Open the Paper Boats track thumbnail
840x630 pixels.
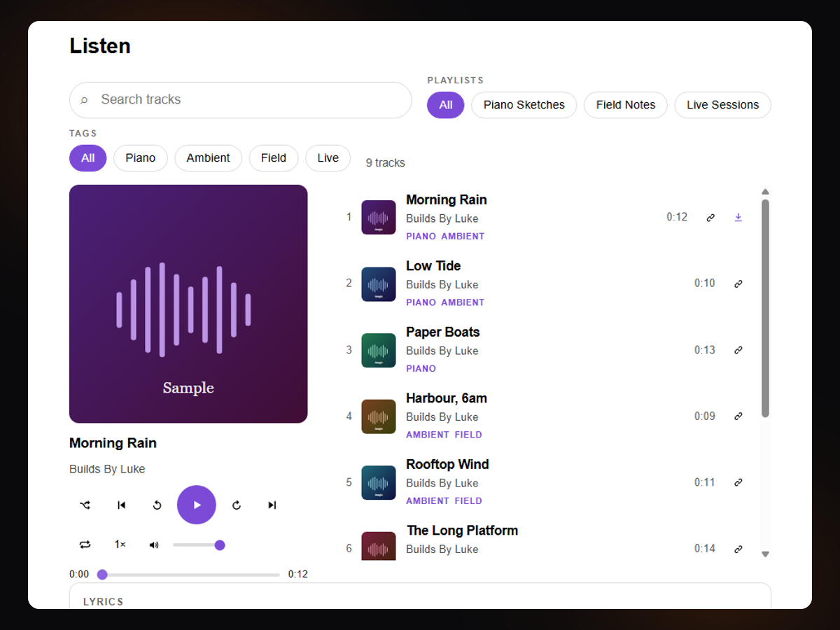coord(379,350)
